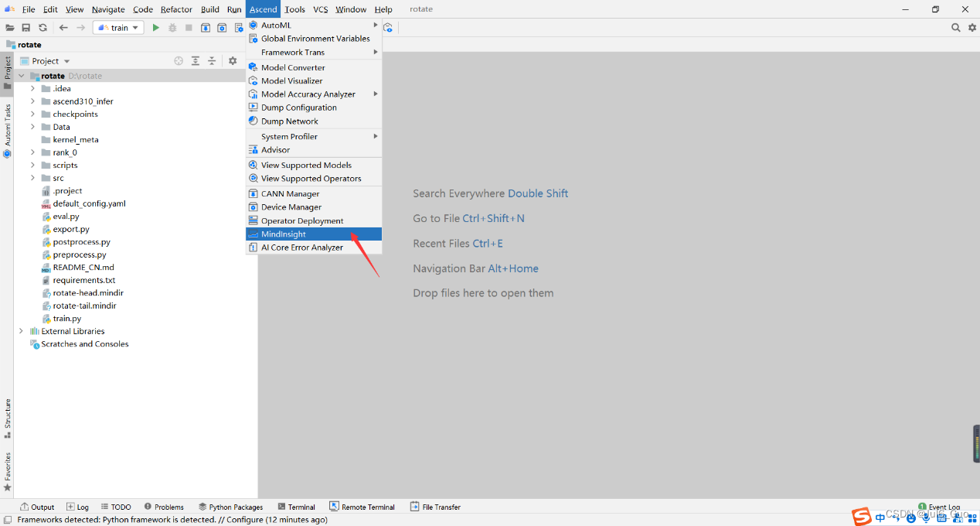Open the Python Packages tool window

pos(230,507)
